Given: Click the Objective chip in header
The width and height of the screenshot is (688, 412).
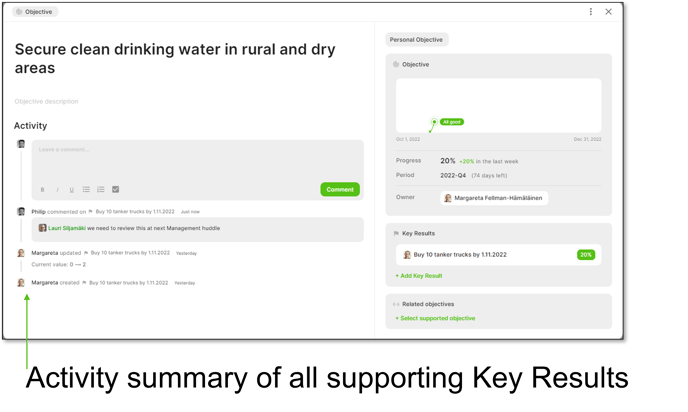Looking at the screenshot, I should [35, 12].
